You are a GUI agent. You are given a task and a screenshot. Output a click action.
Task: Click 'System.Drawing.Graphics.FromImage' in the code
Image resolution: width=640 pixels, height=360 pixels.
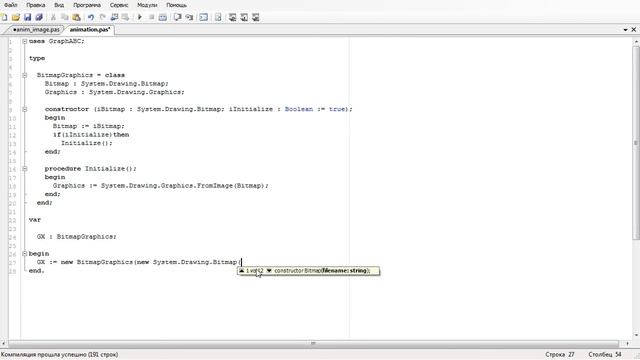(x=167, y=186)
